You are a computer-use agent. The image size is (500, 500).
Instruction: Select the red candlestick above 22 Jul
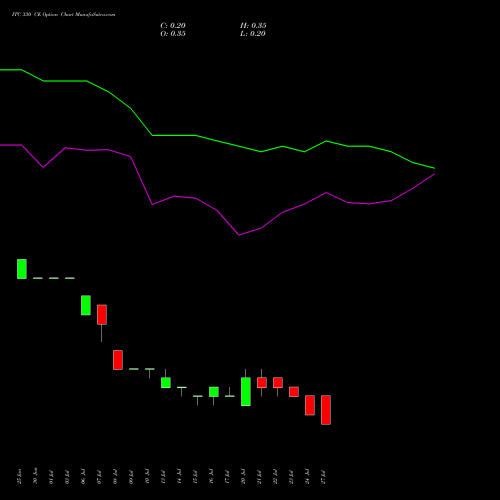tap(278, 383)
